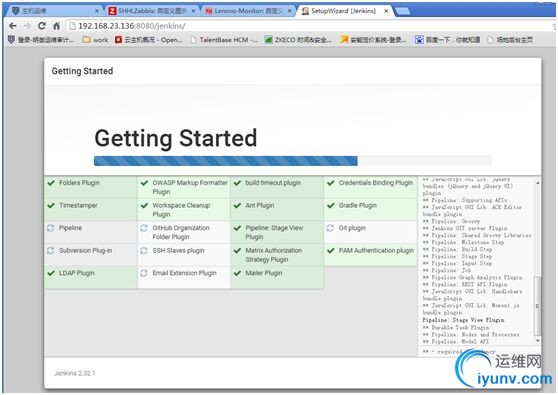This screenshot has width=558, height=395.
Task: Select the Ant Plugin name
Action: point(260,205)
